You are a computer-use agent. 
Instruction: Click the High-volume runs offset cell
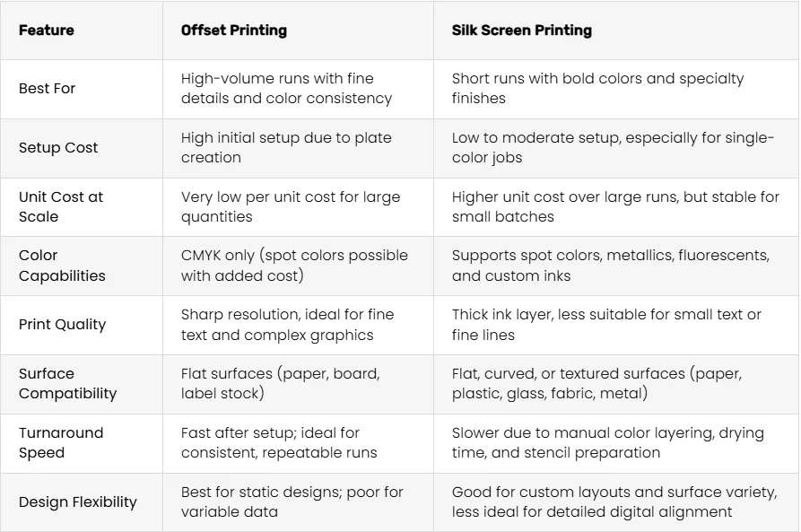[286, 89]
